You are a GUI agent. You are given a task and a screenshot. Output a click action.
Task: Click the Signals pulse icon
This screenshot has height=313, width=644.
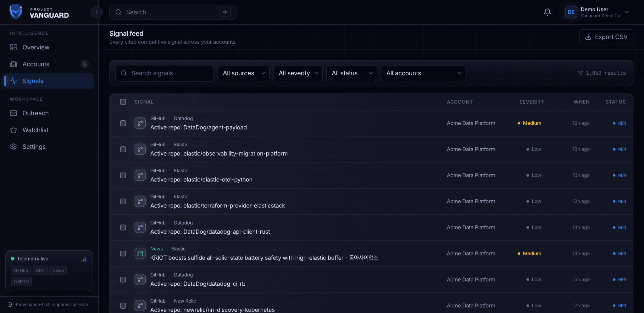[13, 81]
